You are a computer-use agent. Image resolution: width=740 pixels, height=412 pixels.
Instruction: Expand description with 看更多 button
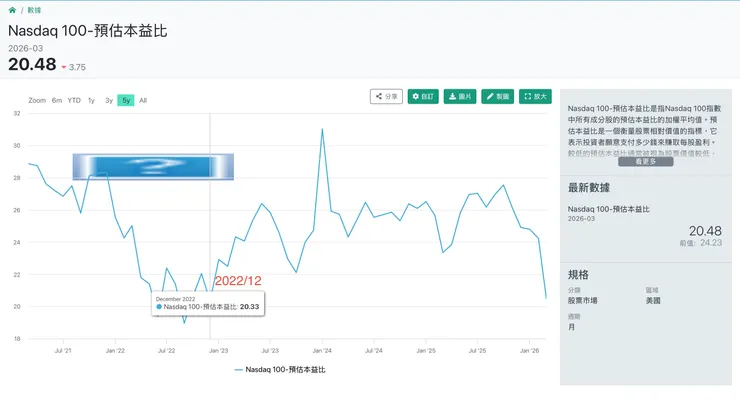[x=646, y=161]
